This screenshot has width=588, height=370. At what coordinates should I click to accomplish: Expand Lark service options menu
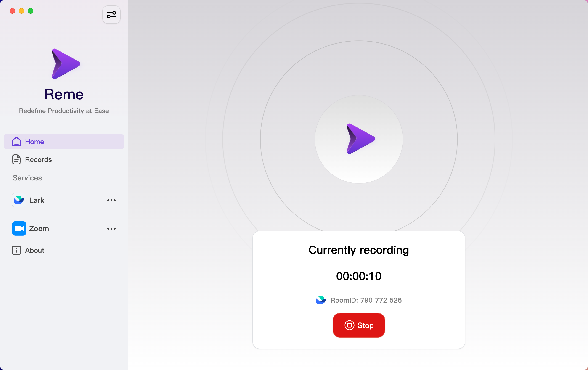111,200
